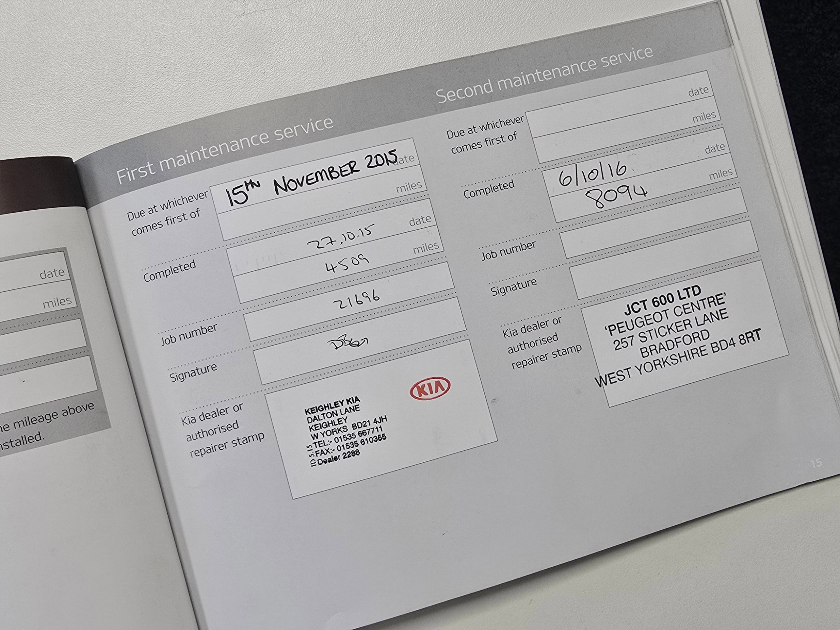Click page number 15 in the corner
This screenshot has height=630, width=840.
pyautogui.click(x=816, y=463)
